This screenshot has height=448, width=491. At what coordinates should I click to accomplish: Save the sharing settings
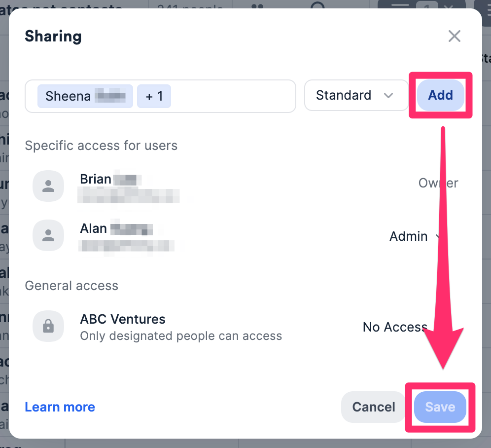pyautogui.click(x=440, y=407)
